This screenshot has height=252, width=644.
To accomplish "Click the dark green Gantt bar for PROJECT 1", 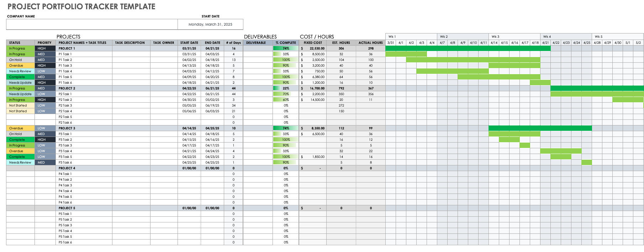I will (468, 48).
